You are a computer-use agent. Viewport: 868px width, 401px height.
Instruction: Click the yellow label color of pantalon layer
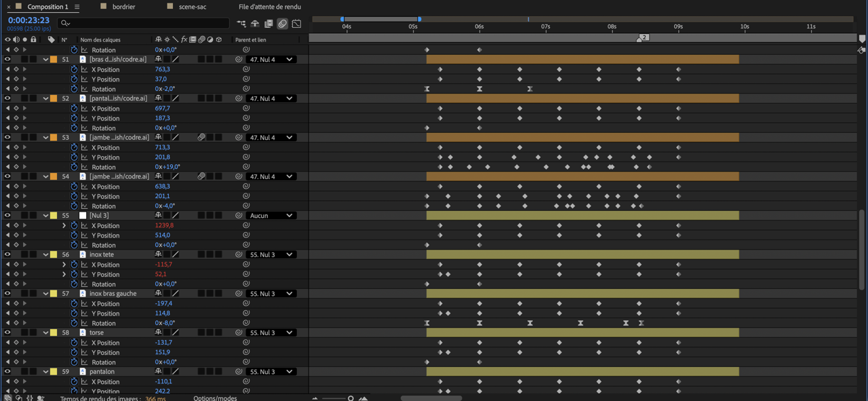pos(54,372)
